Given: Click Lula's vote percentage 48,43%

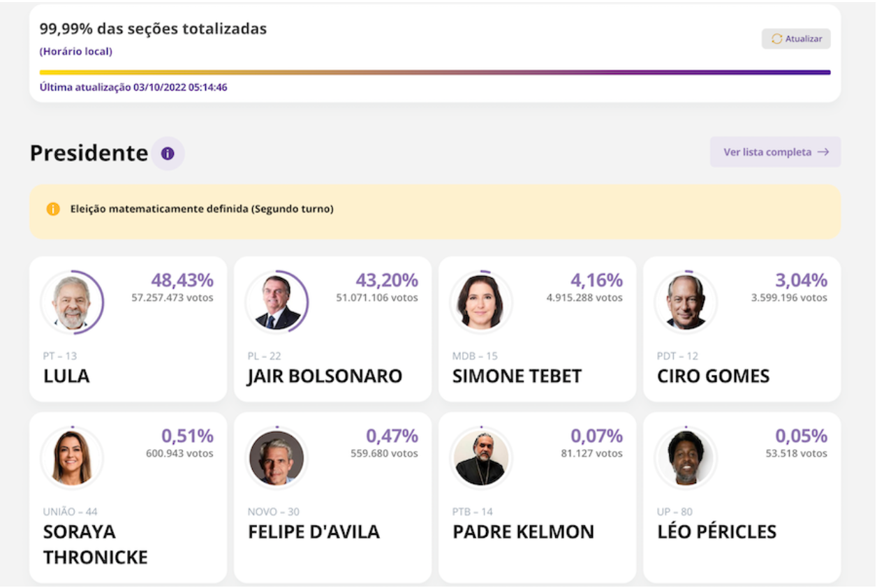Looking at the screenshot, I should (183, 280).
